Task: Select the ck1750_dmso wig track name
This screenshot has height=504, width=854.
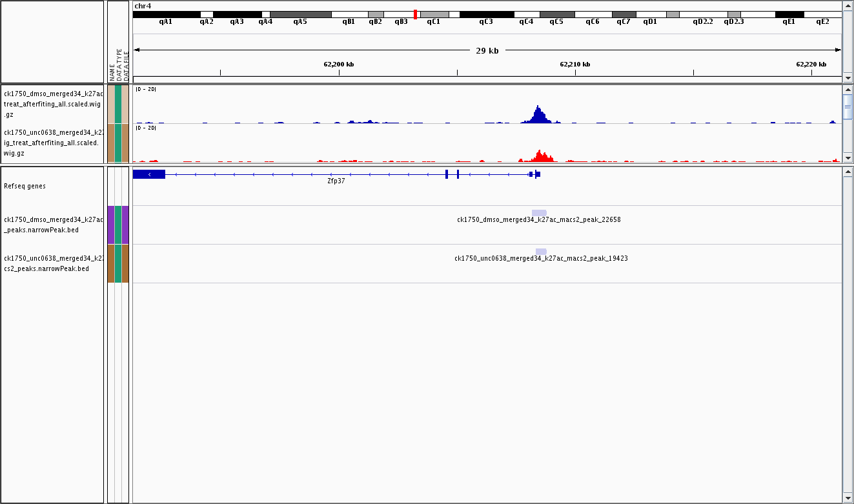Action: point(52,103)
